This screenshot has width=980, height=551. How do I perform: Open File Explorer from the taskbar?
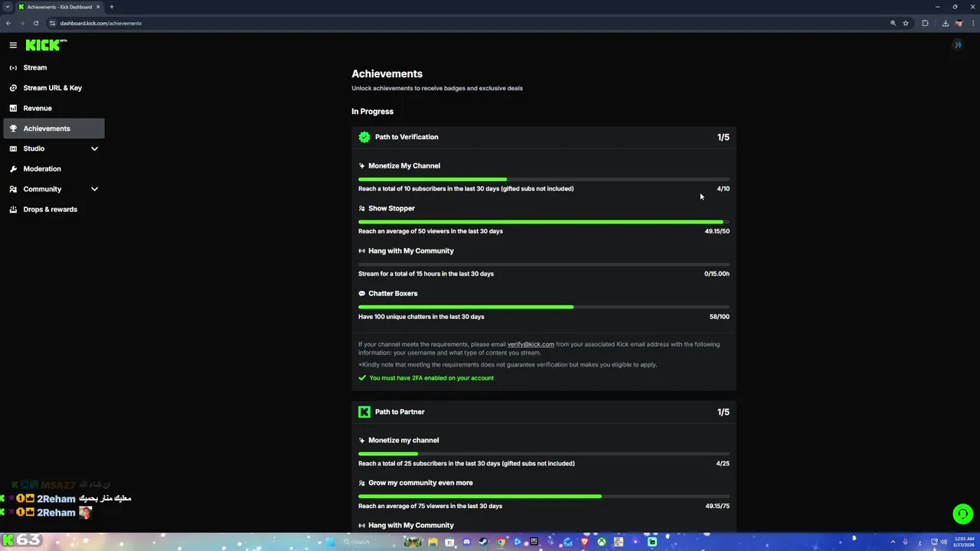433,542
